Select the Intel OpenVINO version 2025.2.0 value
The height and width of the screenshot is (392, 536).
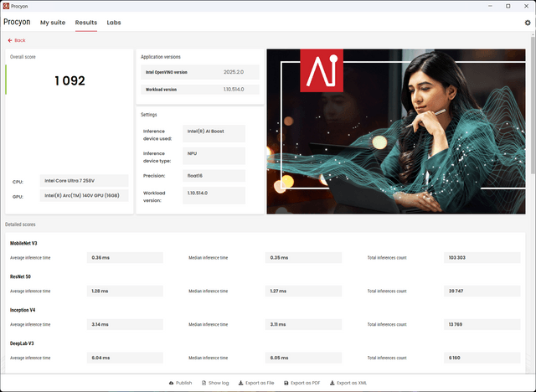[234, 72]
